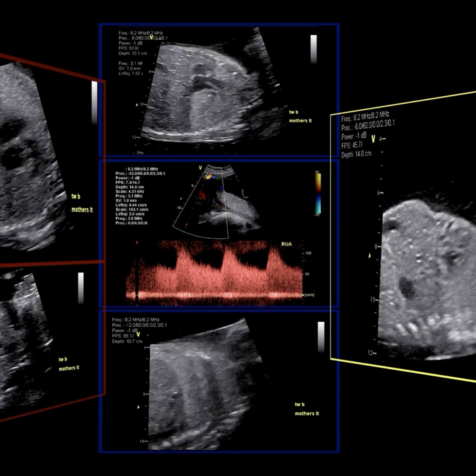Click the "LVRej: 7.57" value
The height and width of the screenshot is (476, 476).
[x=131, y=73]
